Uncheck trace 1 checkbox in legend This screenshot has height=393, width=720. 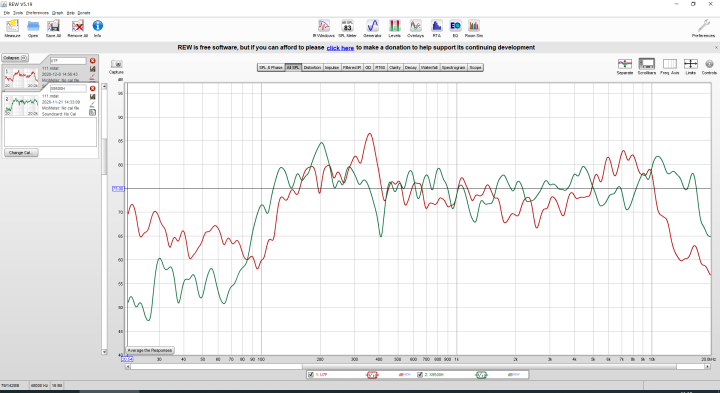[x=311, y=375]
